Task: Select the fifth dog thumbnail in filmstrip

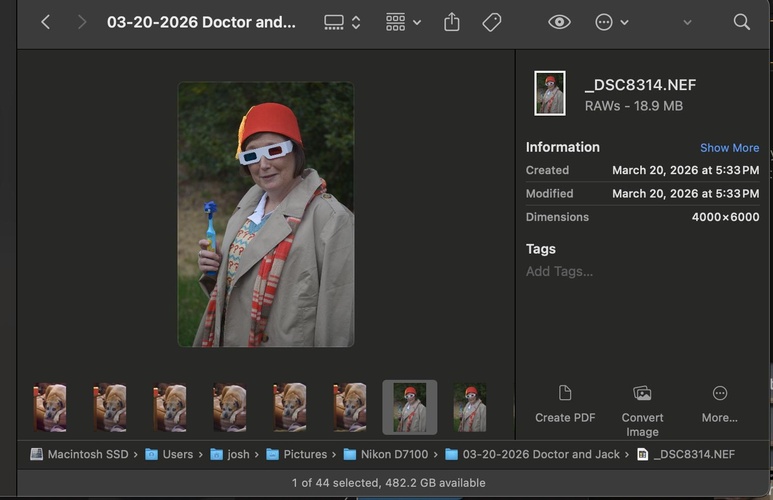Action: click(290, 408)
